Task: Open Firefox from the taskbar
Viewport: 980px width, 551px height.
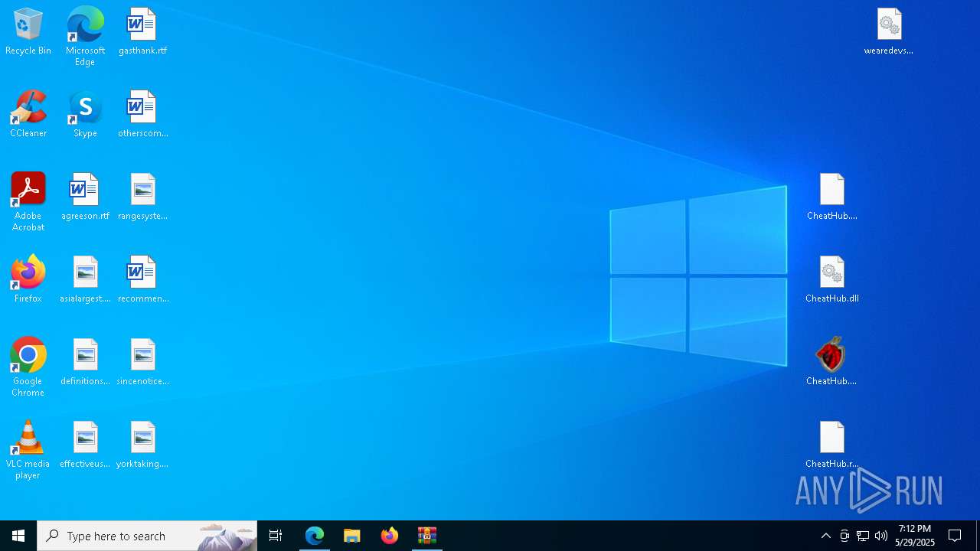Action: pos(390,536)
